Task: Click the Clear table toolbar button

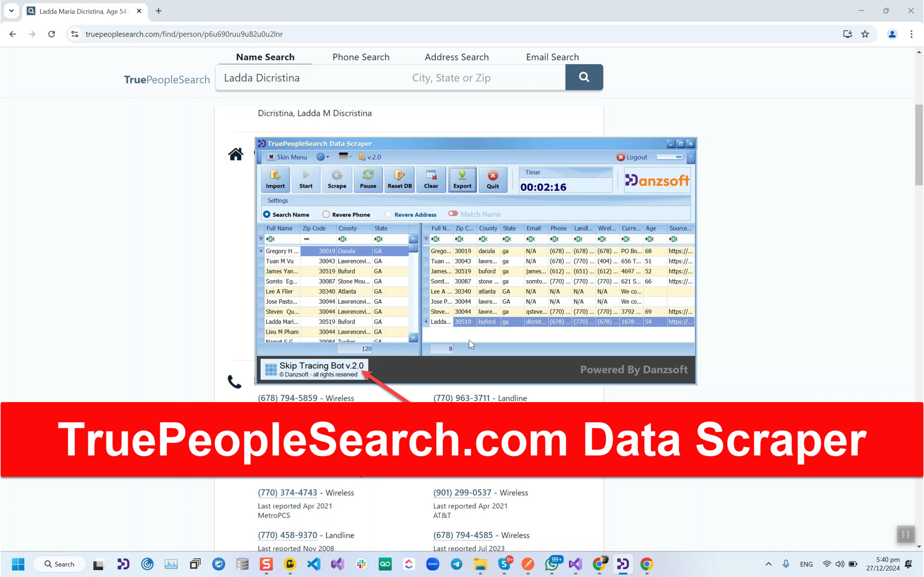Action: [x=431, y=180]
